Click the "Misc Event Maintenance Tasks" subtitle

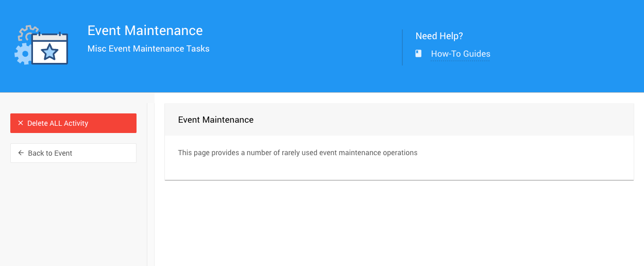[x=148, y=49]
